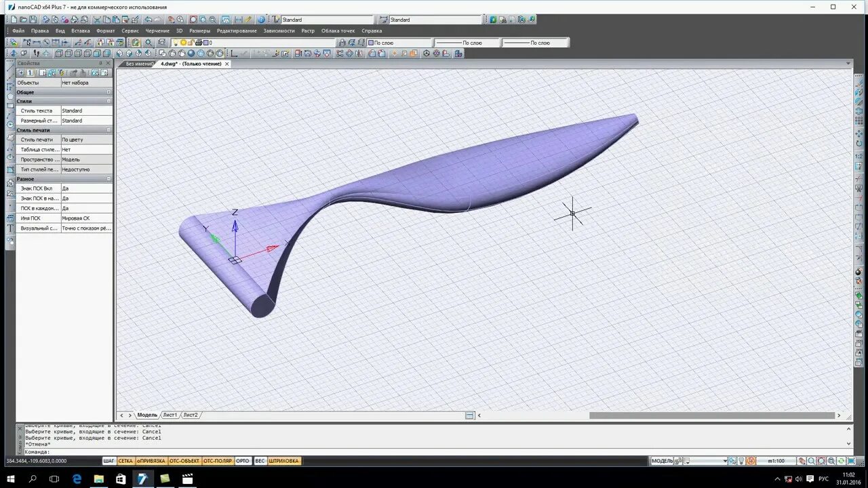Click the Windows Store taskbar icon

coord(121,479)
